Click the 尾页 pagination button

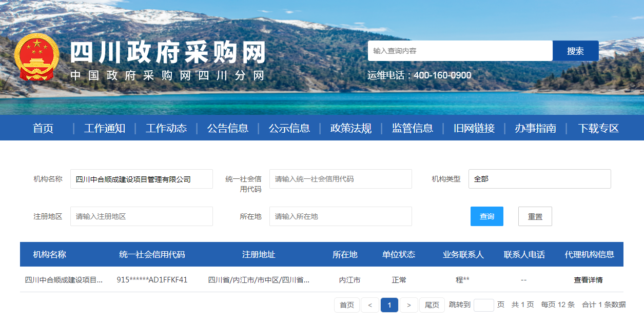pos(432,305)
